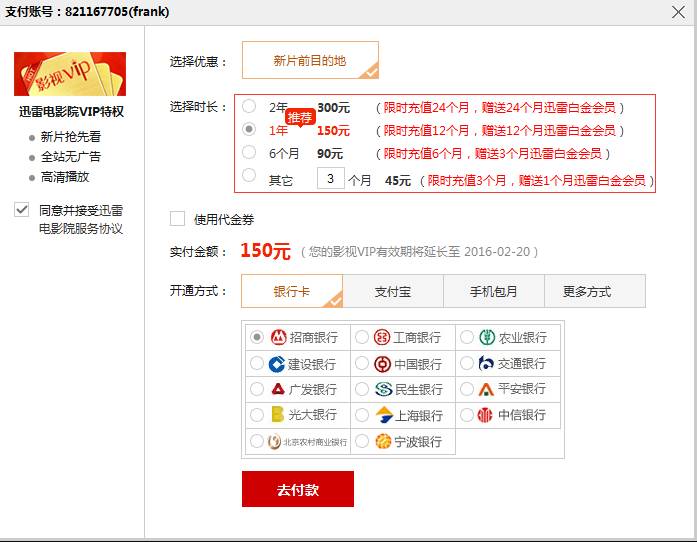Select the 2年 300元 duration option
The image size is (697, 542).
[249, 106]
